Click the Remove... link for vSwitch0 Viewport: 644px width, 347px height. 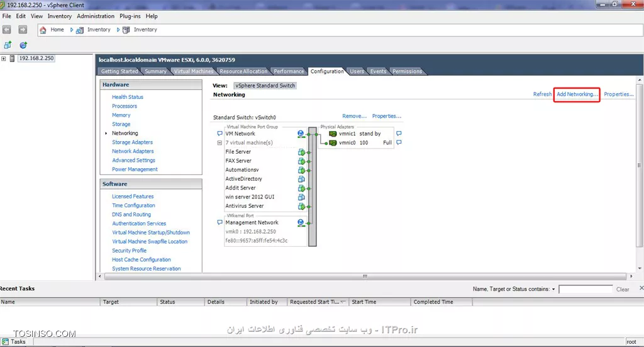(355, 116)
